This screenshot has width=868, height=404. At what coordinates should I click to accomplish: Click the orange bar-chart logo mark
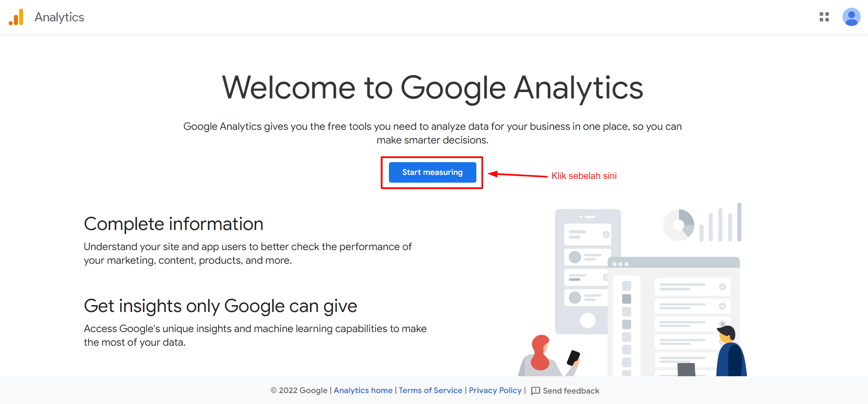(x=15, y=17)
